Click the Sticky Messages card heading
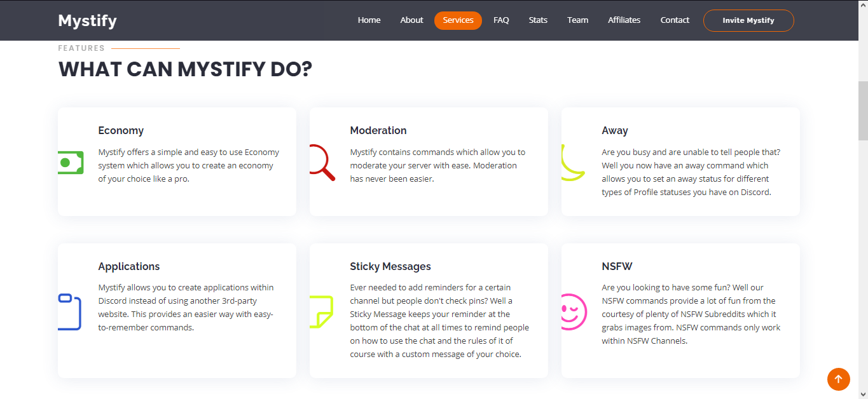 tap(390, 267)
